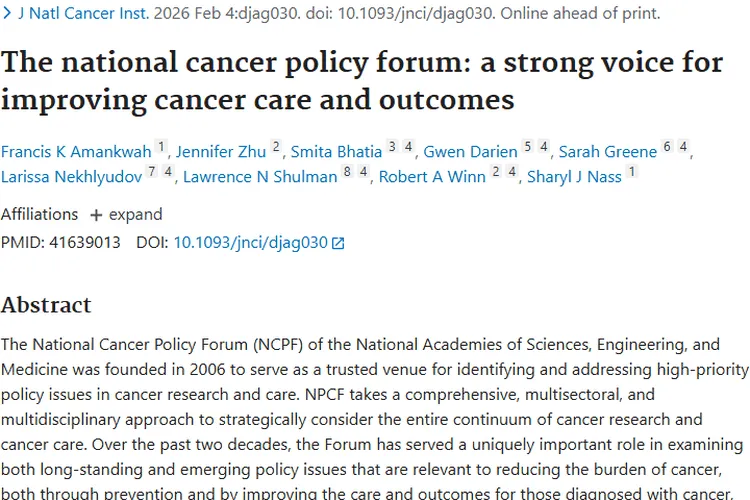750x500 pixels.
Task: Click affiliation superscript 1 after Amankwah
Action: 162,147
